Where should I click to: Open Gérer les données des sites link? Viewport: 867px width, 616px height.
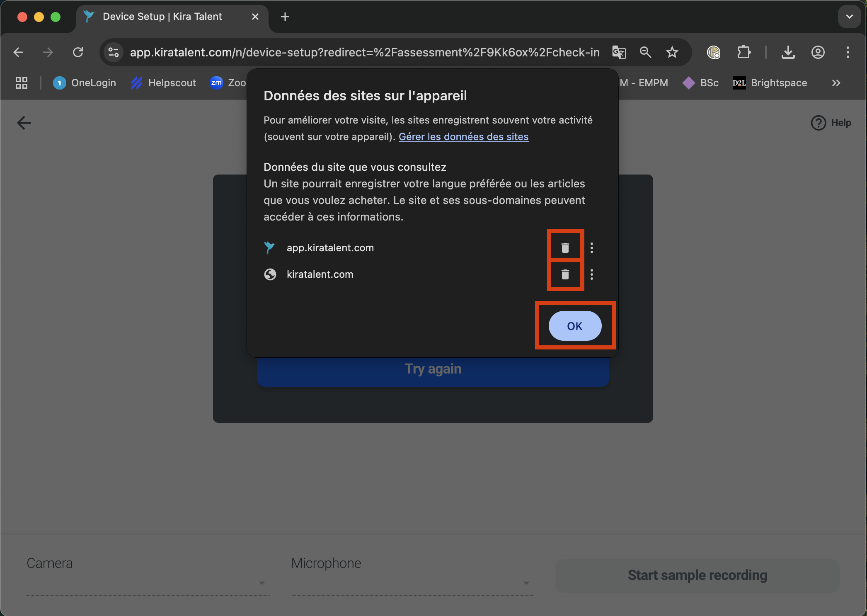[463, 137]
